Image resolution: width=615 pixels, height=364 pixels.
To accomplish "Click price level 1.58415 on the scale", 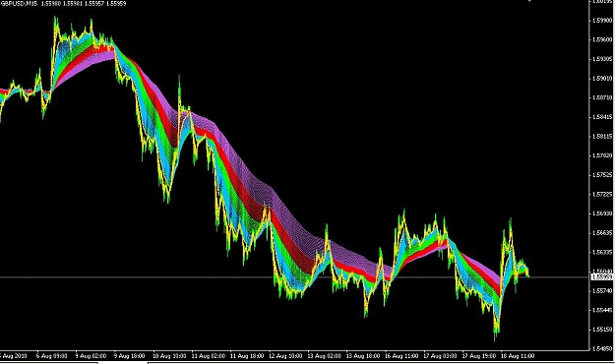I will coord(602,117).
